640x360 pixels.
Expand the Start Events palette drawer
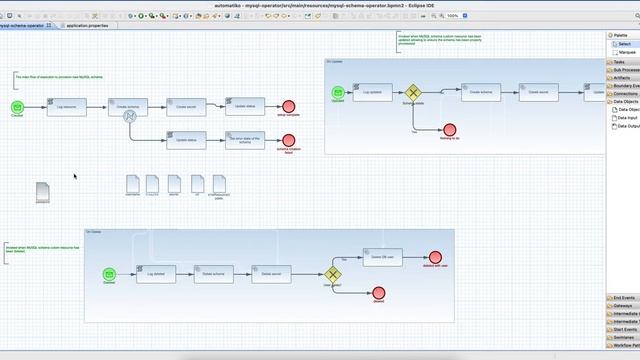(x=623, y=329)
